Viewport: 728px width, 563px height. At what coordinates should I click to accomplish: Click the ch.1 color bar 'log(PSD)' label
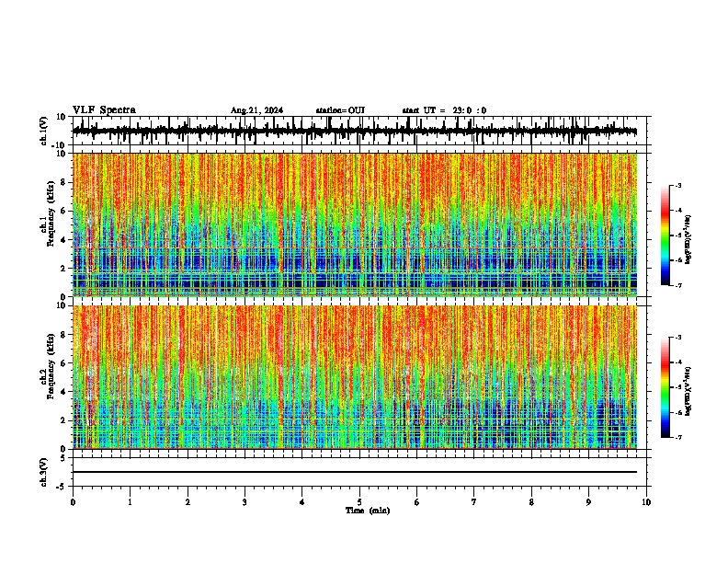tap(688, 240)
